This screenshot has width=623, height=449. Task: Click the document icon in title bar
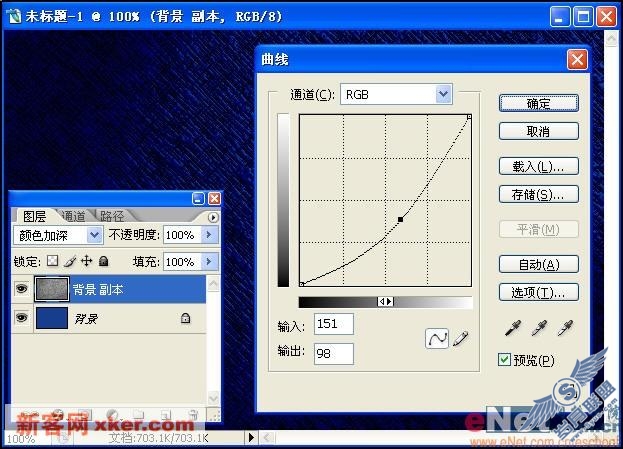(14, 16)
